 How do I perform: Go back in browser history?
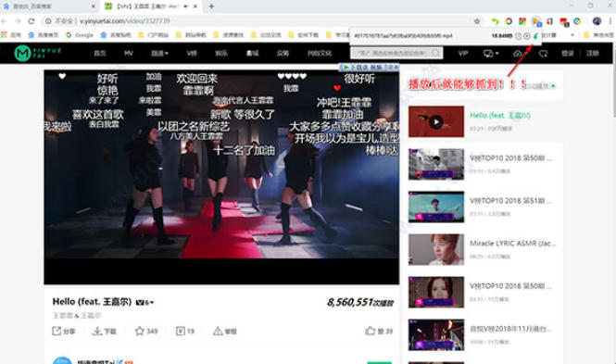pos(5,21)
